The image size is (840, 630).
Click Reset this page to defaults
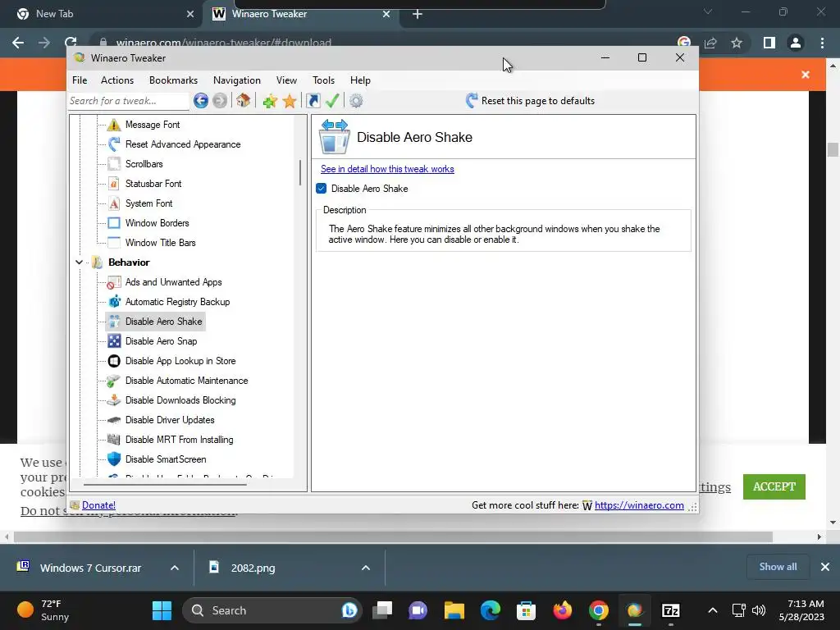[x=531, y=101]
